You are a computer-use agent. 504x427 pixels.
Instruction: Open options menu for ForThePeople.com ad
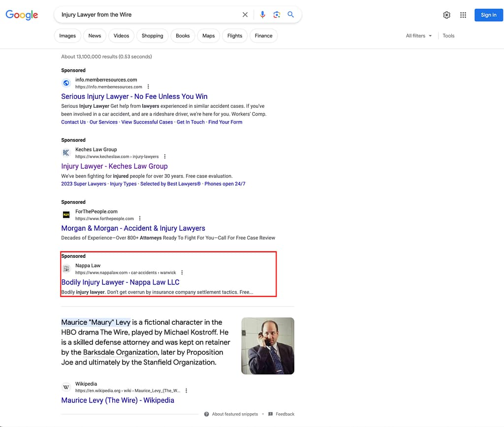[x=140, y=218]
